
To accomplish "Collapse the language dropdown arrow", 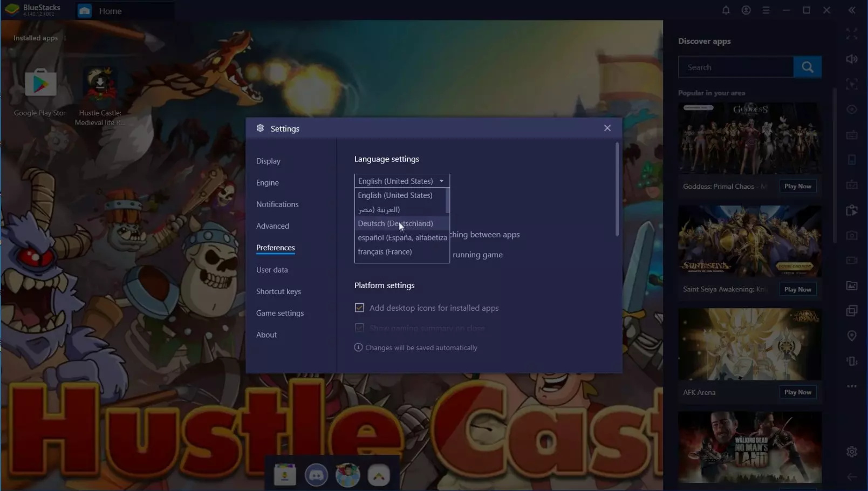I will tap(441, 181).
